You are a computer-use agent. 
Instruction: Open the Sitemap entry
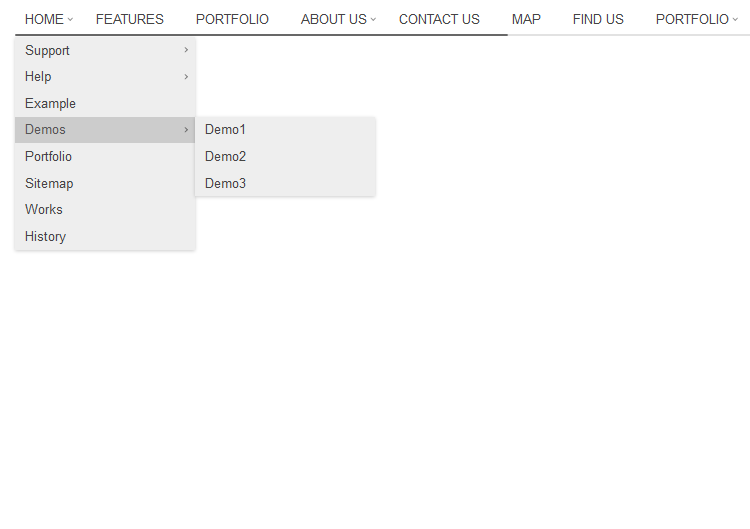point(49,183)
